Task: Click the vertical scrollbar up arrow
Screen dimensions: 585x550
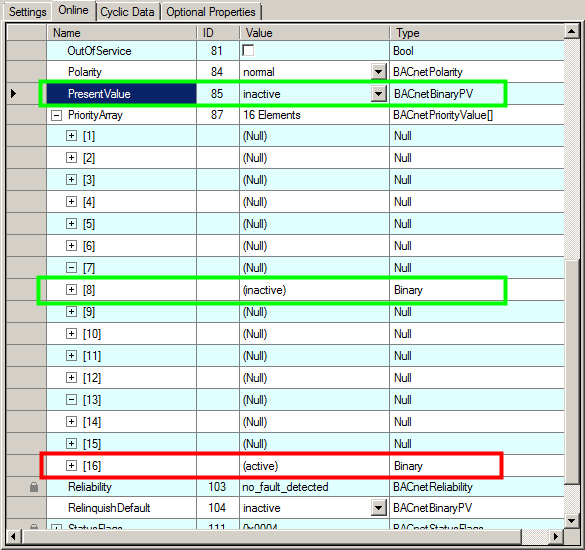Action: tap(572, 31)
